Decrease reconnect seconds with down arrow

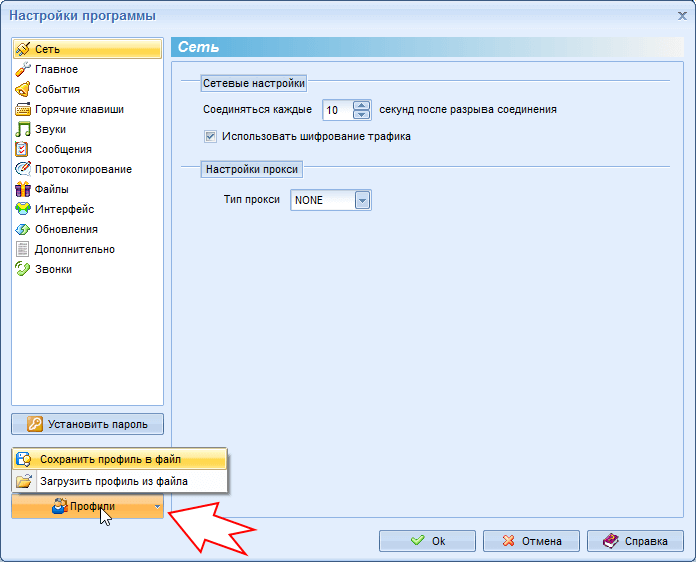pyautogui.click(x=361, y=115)
